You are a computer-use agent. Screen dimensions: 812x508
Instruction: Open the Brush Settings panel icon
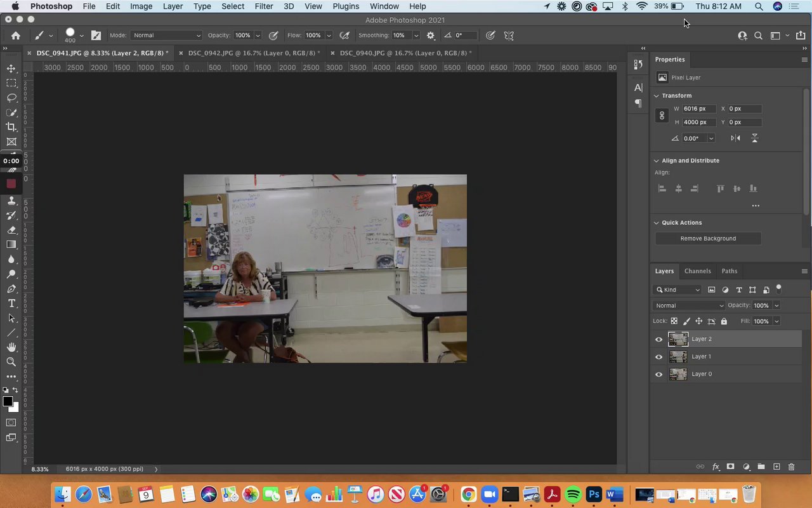pyautogui.click(x=96, y=36)
